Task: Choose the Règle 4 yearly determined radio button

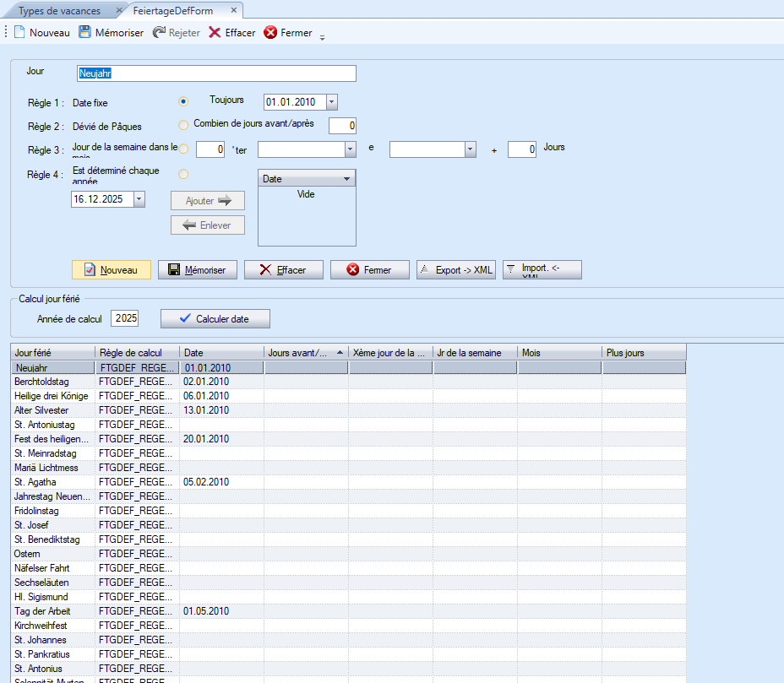Action: point(183,174)
